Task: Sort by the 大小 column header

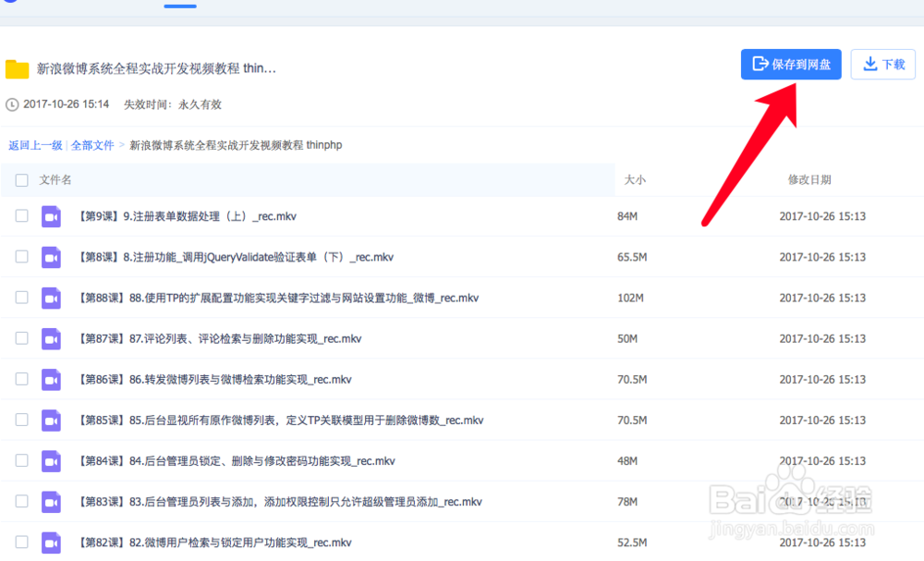Action: (x=635, y=179)
